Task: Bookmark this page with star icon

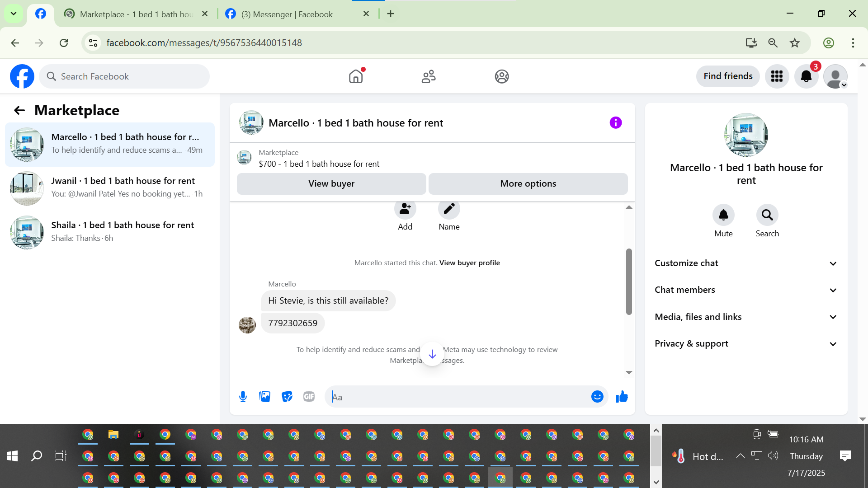Action: pyautogui.click(x=795, y=43)
